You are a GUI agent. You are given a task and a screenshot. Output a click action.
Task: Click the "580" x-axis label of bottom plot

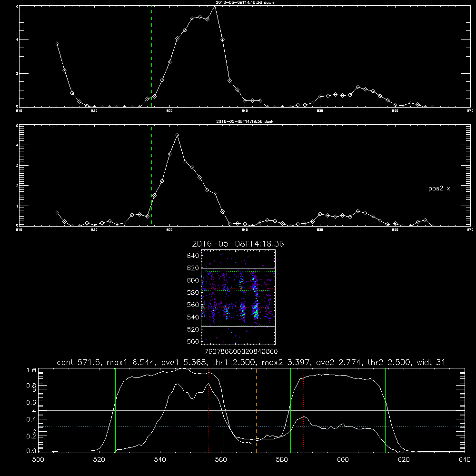[282, 460]
